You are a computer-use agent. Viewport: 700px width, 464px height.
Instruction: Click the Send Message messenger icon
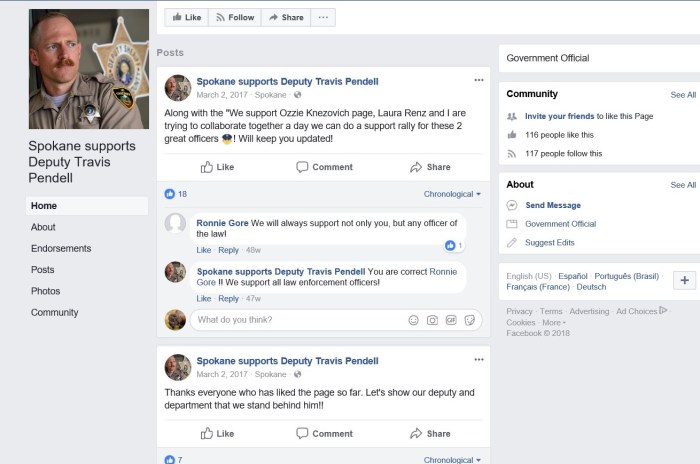pos(512,205)
